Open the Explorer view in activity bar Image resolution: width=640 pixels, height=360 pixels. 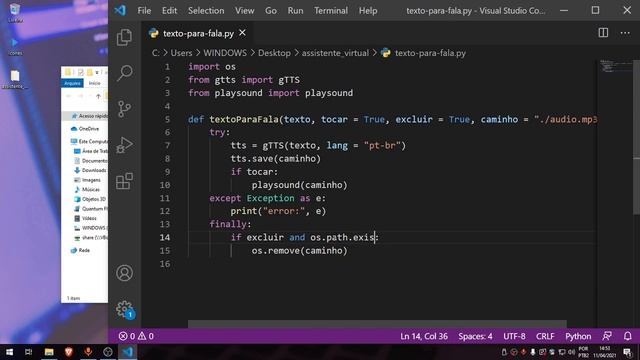pos(124,37)
